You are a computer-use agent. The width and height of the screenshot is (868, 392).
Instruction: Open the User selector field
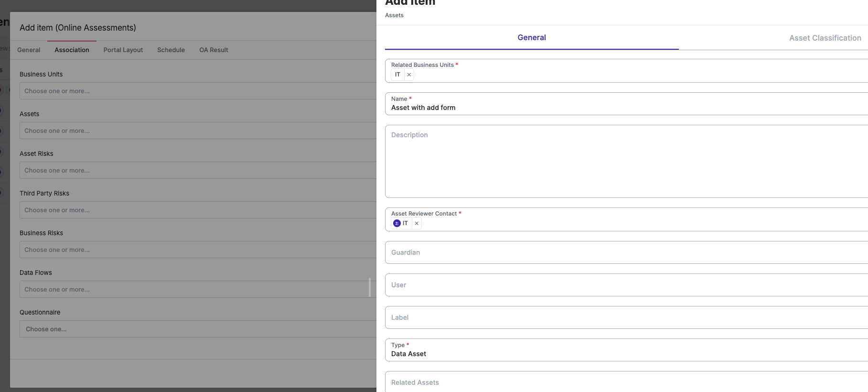point(621,285)
